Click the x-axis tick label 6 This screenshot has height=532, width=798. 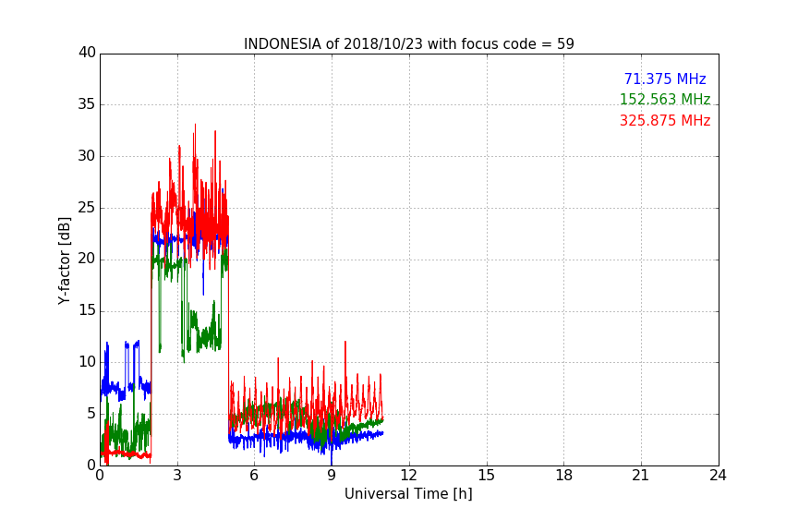click(254, 476)
